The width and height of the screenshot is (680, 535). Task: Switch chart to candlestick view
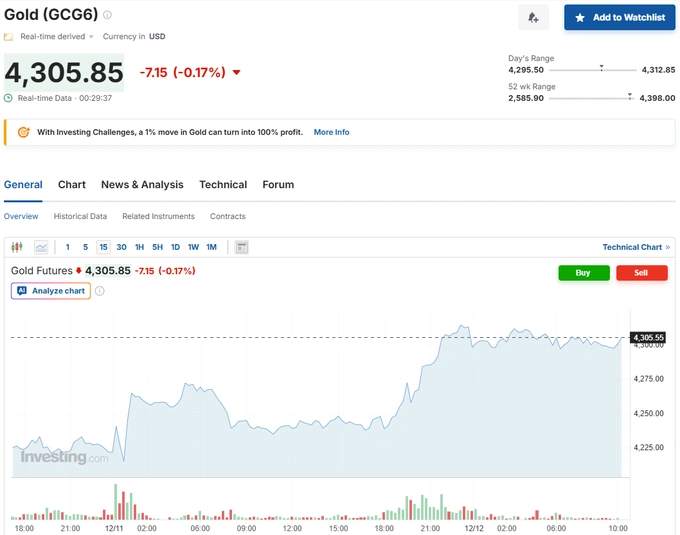(x=17, y=247)
